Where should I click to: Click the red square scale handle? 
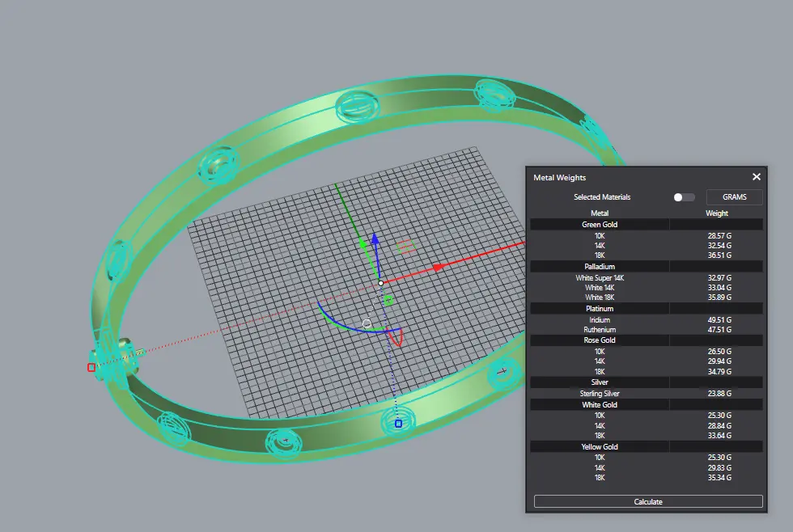(x=91, y=367)
